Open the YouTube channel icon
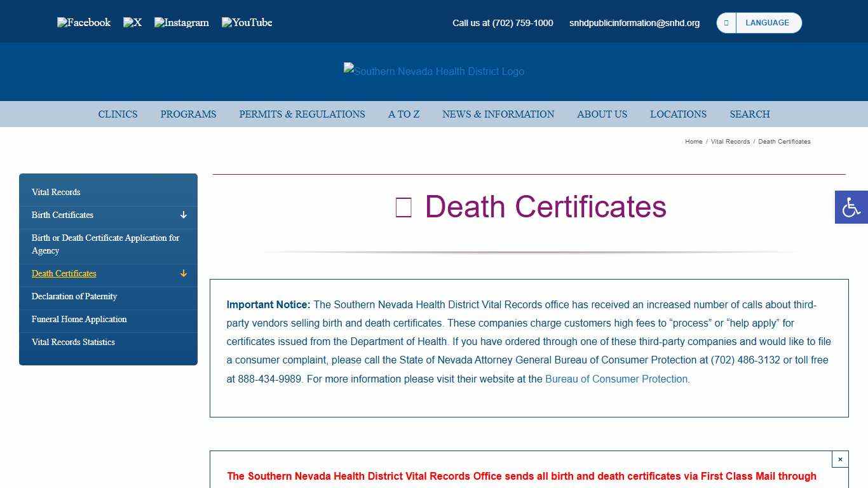This screenshot has width=868, height=488. point(247,22)
